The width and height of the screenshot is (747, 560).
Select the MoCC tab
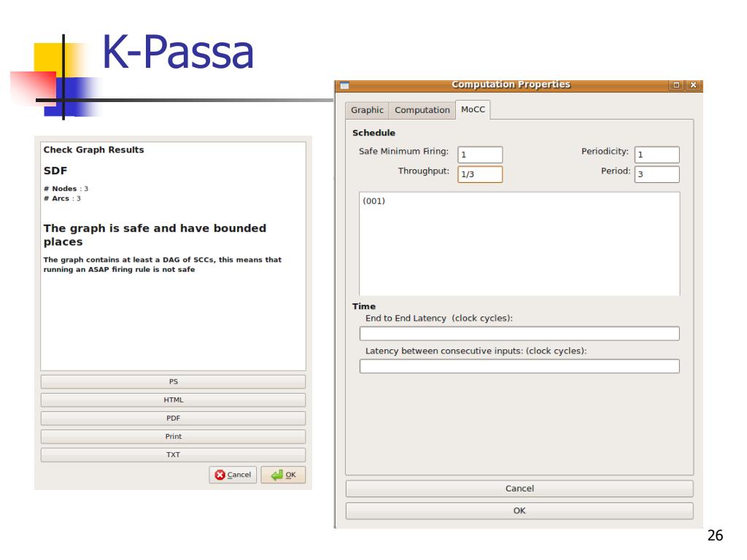click(473, 109)
